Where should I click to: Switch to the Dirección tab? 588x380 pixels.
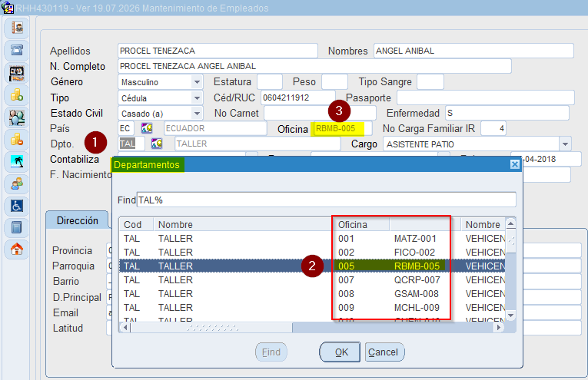78,220
